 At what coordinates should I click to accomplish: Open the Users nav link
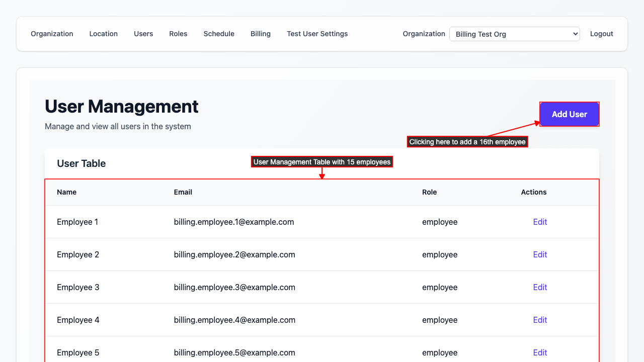(143, 34)
